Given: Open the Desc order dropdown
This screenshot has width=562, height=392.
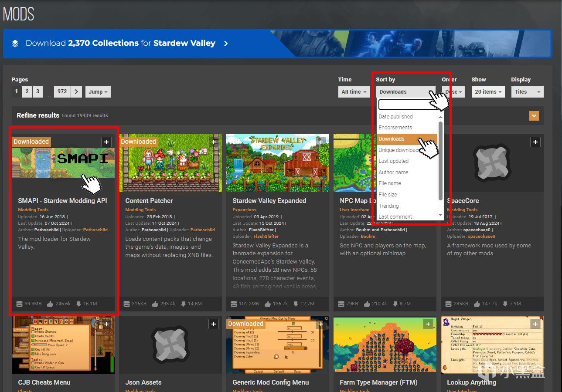Looking at the screenshot, I should [x=453, y=91].
